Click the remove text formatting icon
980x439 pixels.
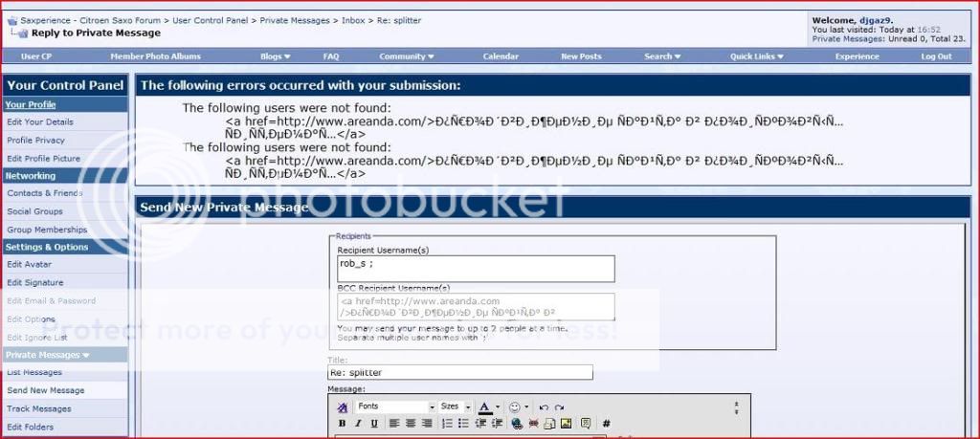click(x=343, y=407)
